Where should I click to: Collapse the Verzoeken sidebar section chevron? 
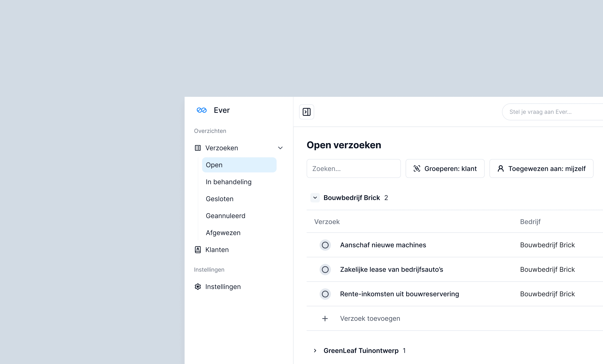(x=280, y=148)
